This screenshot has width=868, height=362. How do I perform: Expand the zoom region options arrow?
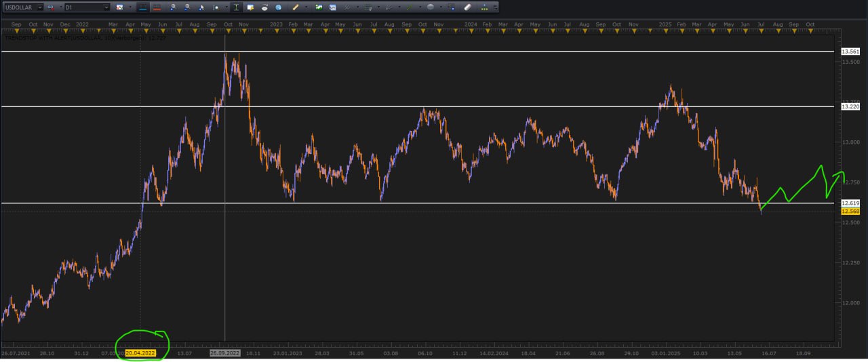(x=226, y=7)
